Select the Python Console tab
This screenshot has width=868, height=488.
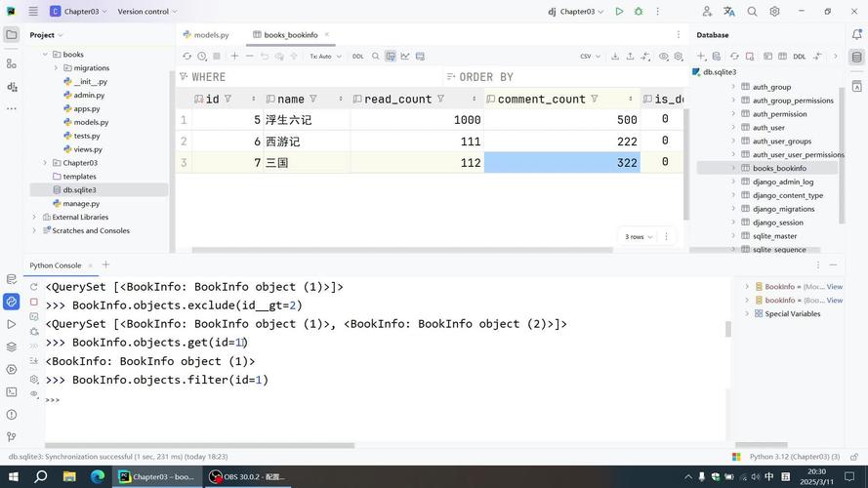pos(56,265)
